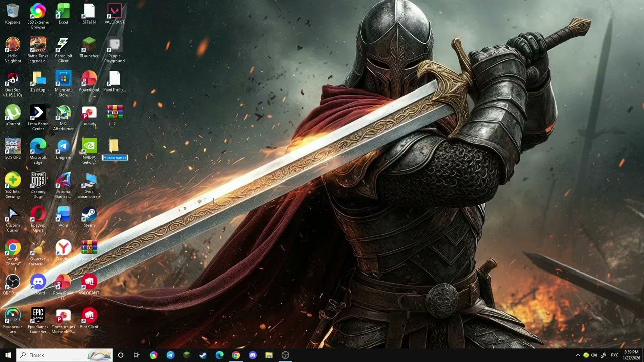Select the WinRAR archive beside Yandex
Screen dimensions: 644x362
(x=89, y=247)
